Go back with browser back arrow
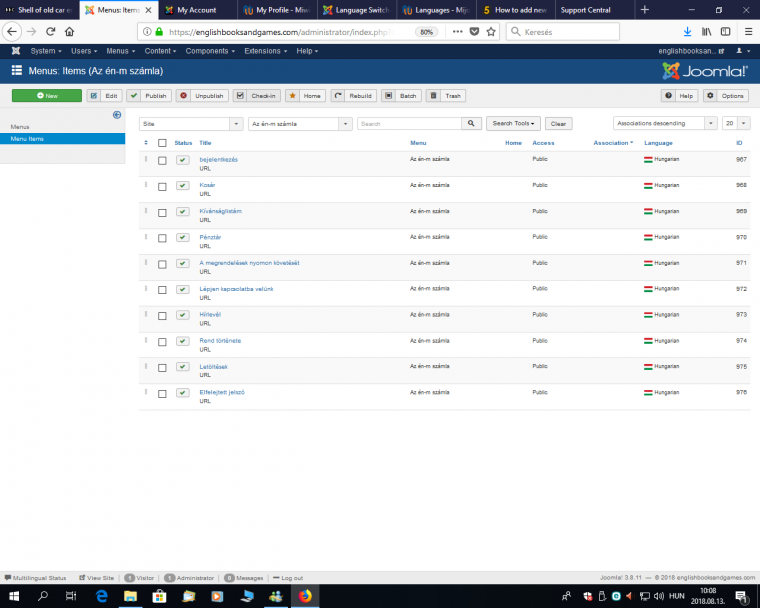760x608 pixels. tap(12, 32)
